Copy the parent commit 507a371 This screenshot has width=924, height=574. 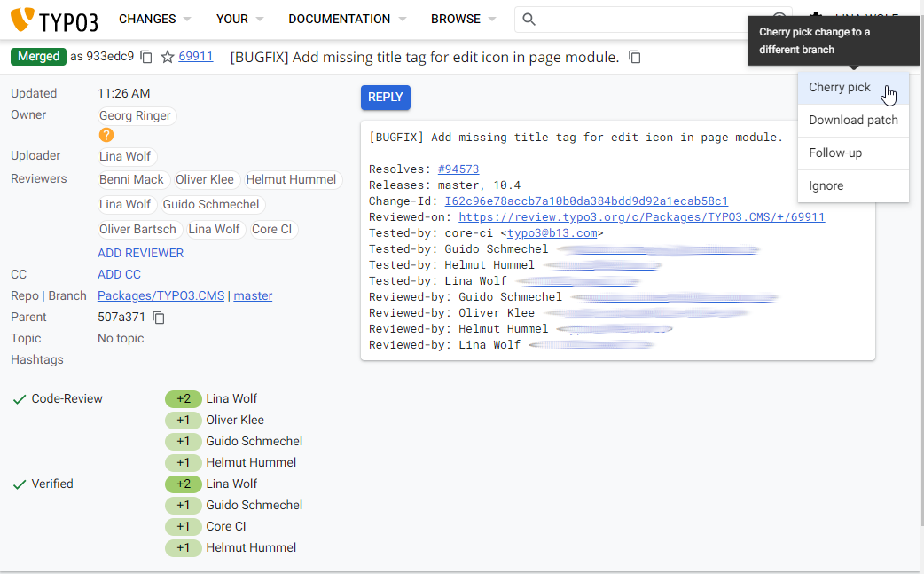160,318
